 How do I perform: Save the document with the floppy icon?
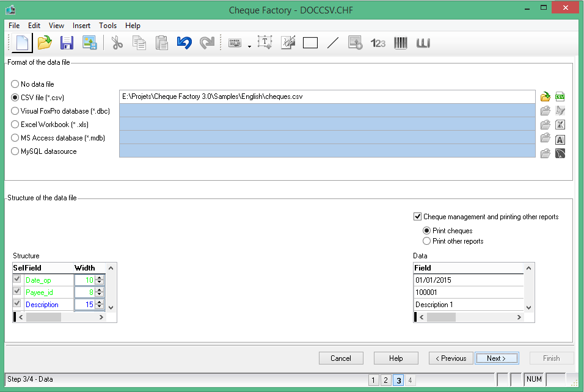pyautogui.click(x=67, y=43)
